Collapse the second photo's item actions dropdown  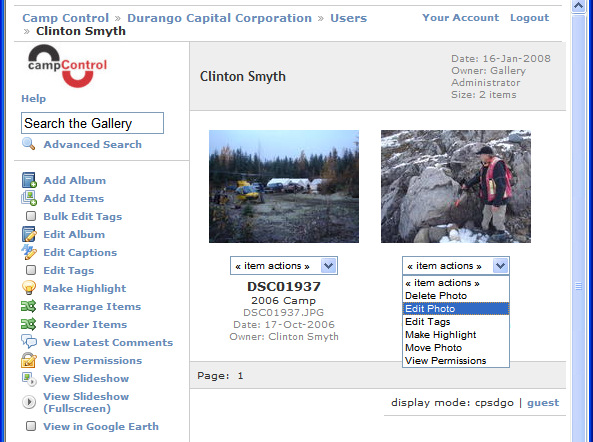point(500,266)
